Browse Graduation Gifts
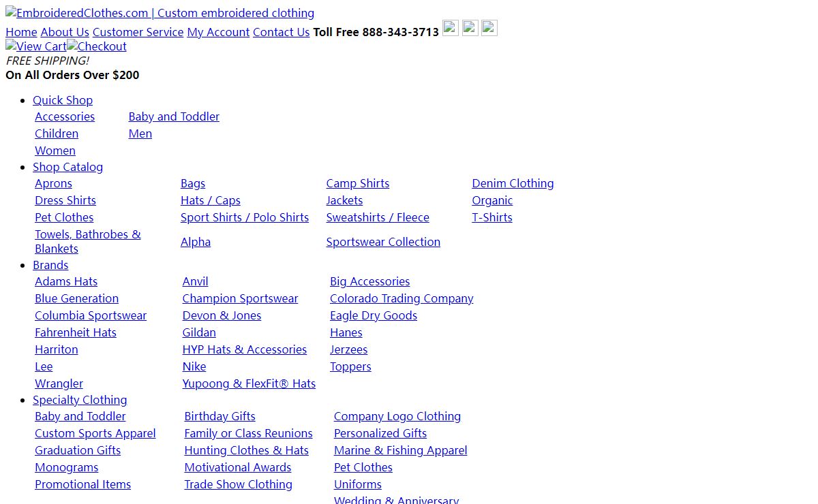The width and height of the screenshot is (818, 504). pos(78,450)
